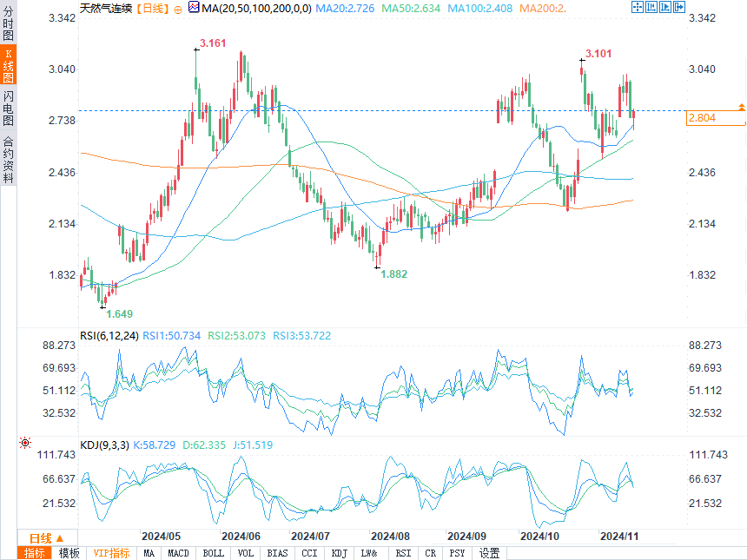The height and width of the screenshot is (560, 747).
Task: Apply the BIAS indicator button
Action: [277, 553]
